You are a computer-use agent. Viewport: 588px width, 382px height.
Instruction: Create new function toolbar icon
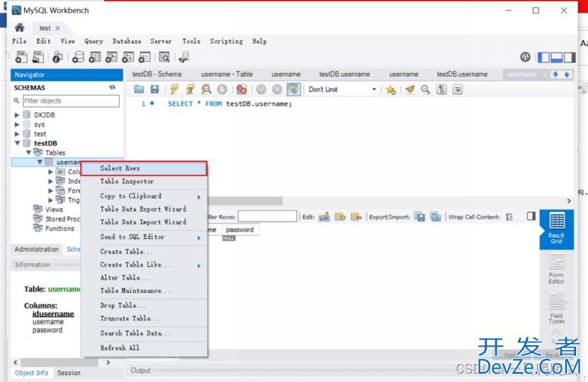(144, 57)
